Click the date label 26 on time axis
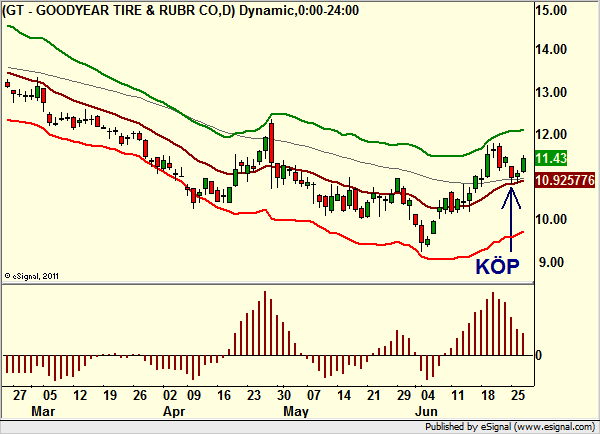Viewport: 600px width, 434px height. (x=140, y=395)
